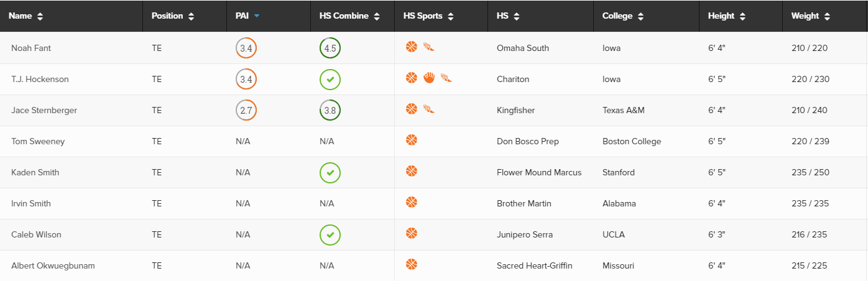The height and width of the screenshot is (281, 868).
Task: Open Jace Sternberger's player name
Action: coord(44,110)
